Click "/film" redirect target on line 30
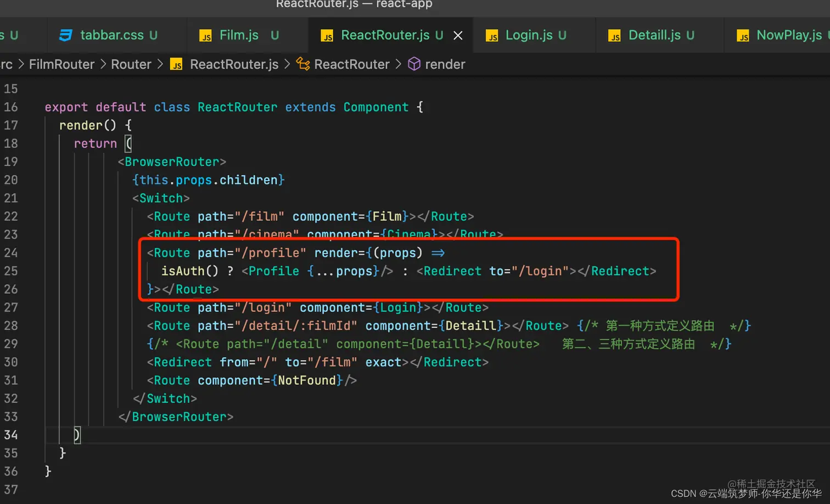The height and width of the screenshot is (504, 830). pos(332,362)
